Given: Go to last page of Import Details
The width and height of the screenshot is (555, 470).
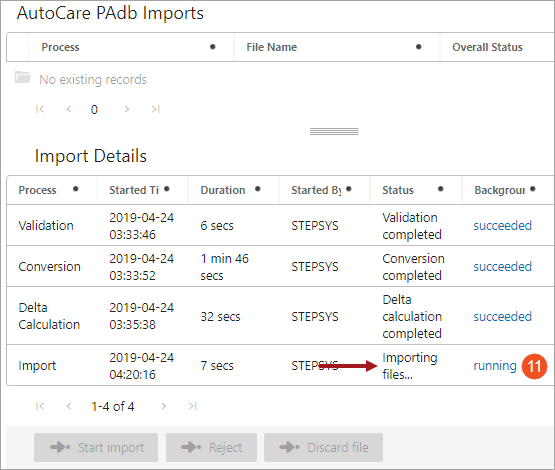Looking at the screenshot, I should click(x=193, y=406).
